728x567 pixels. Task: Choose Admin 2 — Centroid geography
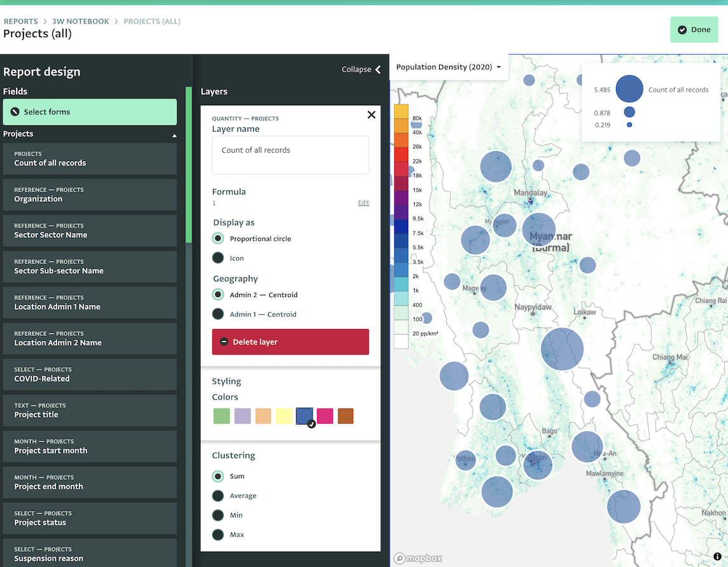[x=218, y=295]
